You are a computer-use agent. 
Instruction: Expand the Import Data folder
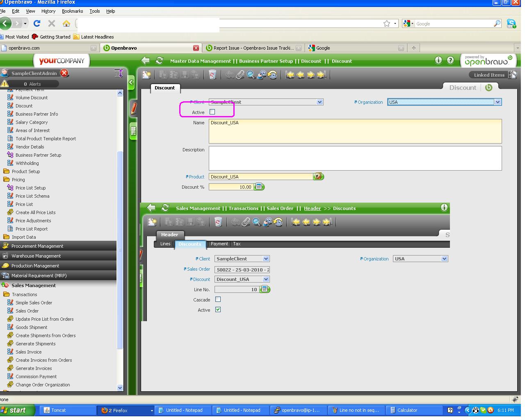coord(20,237)
